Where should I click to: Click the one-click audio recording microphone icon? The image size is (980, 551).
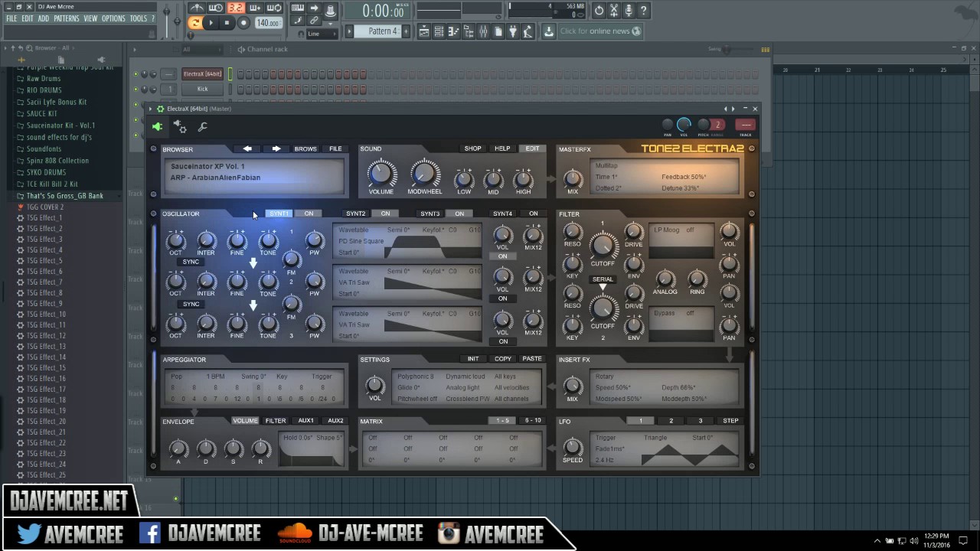coord(629,11)
